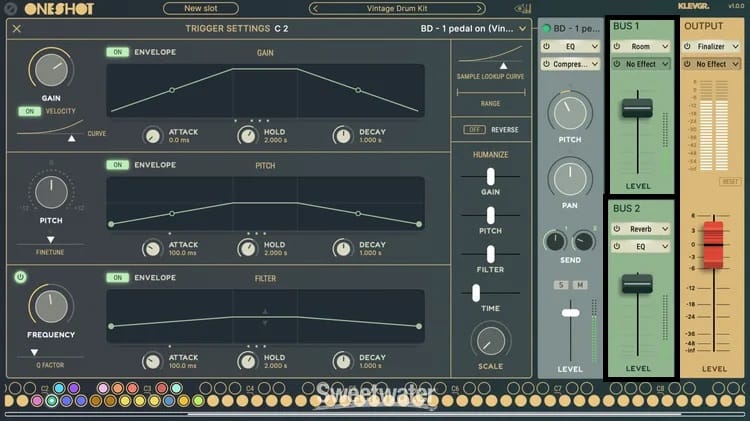Open the Bus 1 No Effect dropdown
The height and width of the screenshot is (421, 750).
pyautogui.click(x=640, y=64)
